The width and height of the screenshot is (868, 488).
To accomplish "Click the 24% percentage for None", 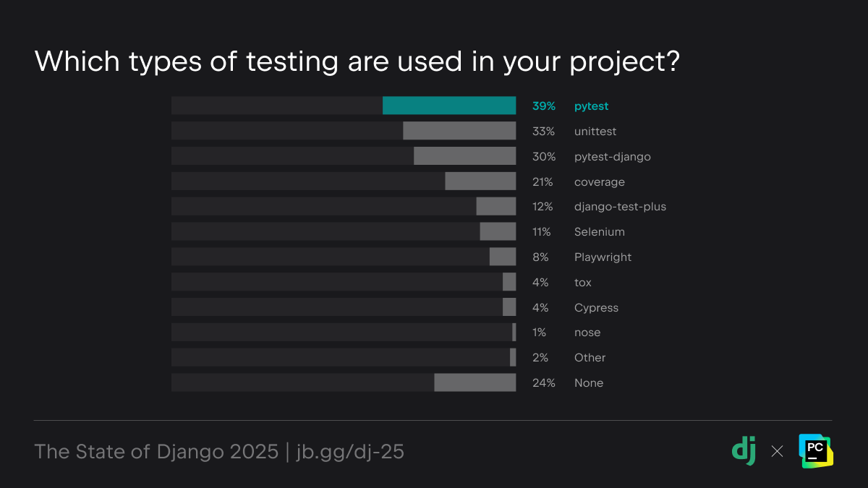I will 543,383.
